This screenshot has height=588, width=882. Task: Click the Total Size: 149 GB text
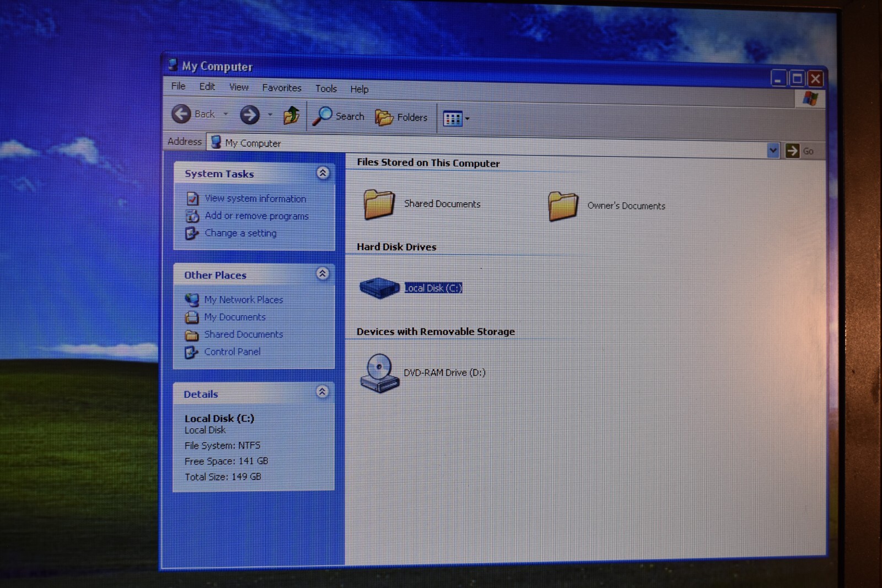(223, 477)
